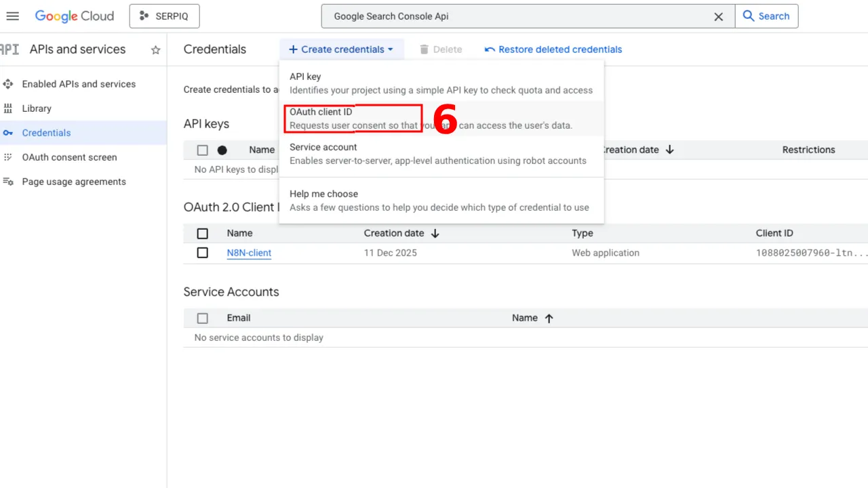Collapse the Create credentials dropdown

[340, 49]
